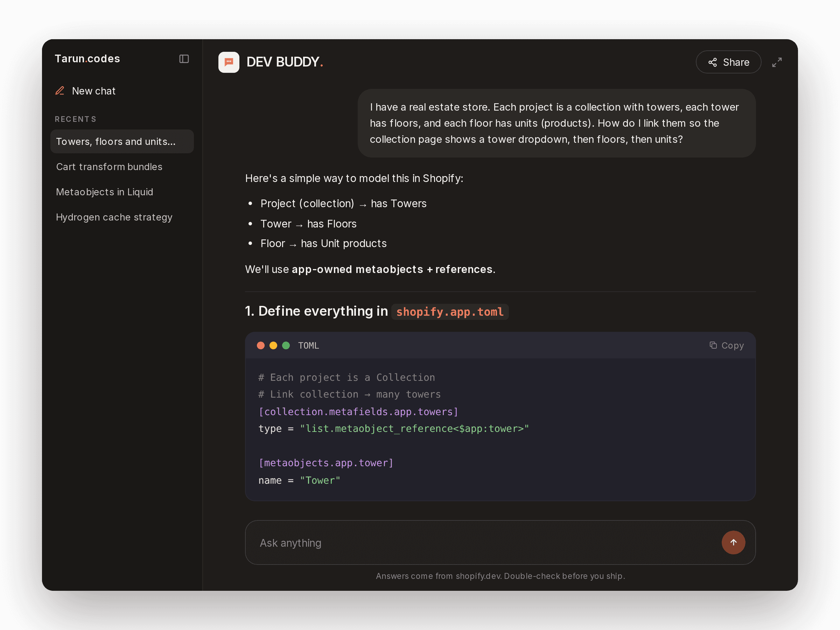This screenshot has height=630, width=840.
Task: Click 'Here's a simple way to model' sentence
Action: 354,178
